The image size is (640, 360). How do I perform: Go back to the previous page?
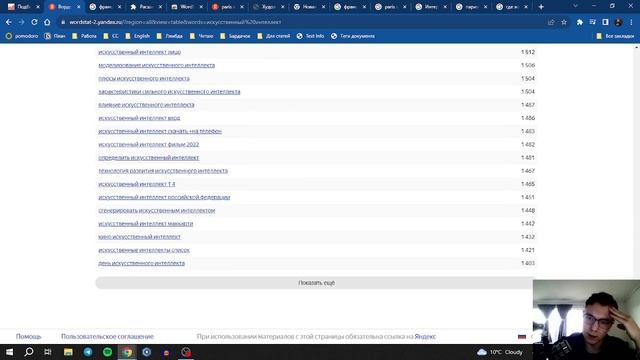[9, 22]
